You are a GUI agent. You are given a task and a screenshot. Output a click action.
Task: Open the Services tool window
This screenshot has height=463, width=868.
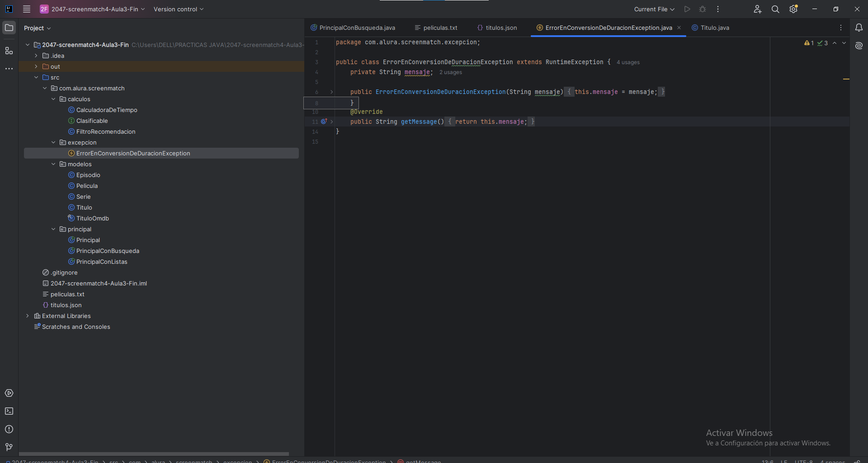[9, 393]
